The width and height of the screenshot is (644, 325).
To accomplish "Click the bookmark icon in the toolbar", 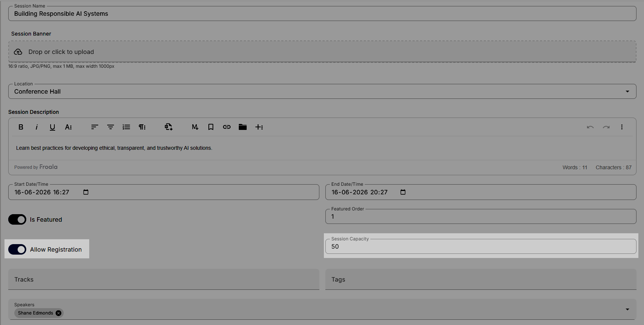I will point(211,127).
